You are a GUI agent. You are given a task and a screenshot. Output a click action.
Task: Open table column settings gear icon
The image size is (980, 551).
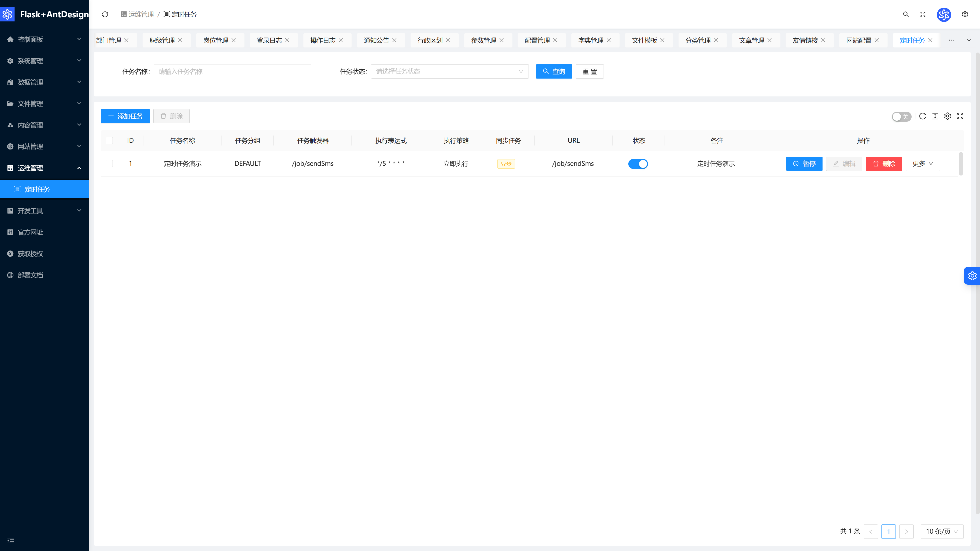(x=948, y=116)
